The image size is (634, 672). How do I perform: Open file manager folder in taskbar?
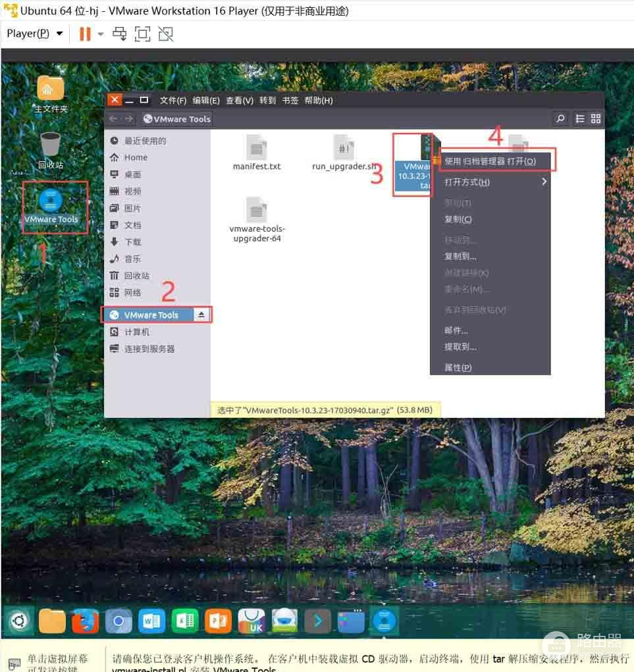(x=52, y=621)
